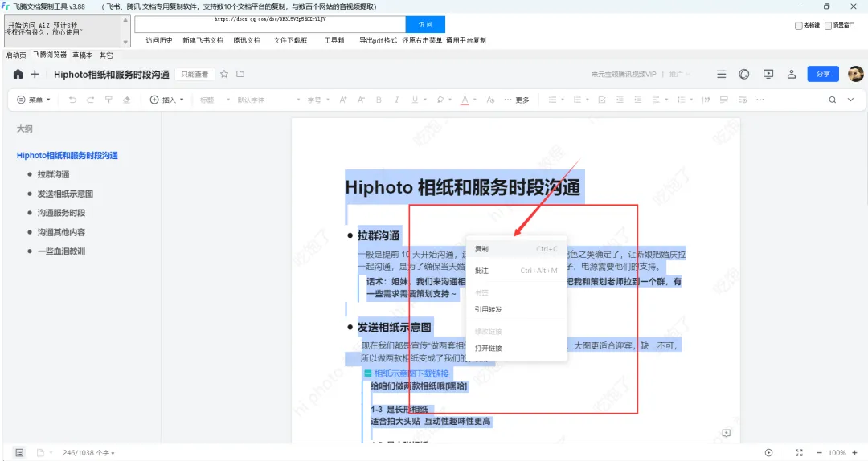
Task: Switch to the 草稿本 tab
Action: (x=83, y=55)
